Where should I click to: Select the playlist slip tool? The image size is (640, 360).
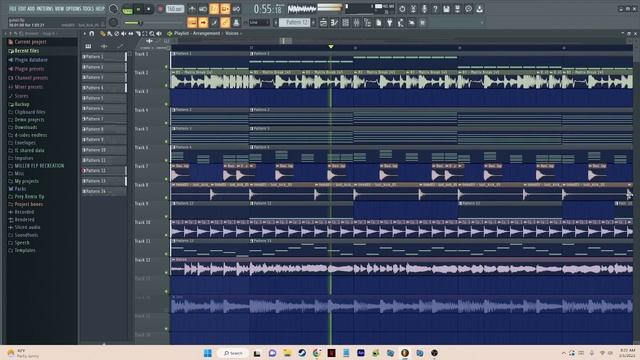[131, 33]
